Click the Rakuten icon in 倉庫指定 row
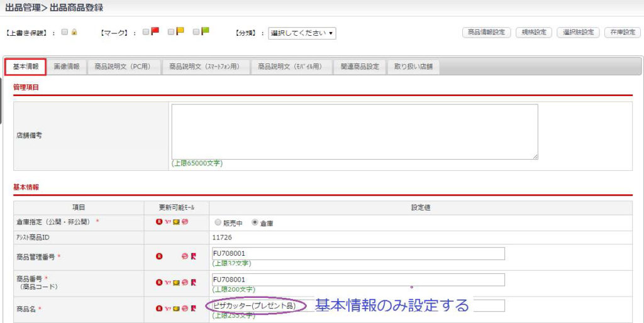 click(158, 222)
